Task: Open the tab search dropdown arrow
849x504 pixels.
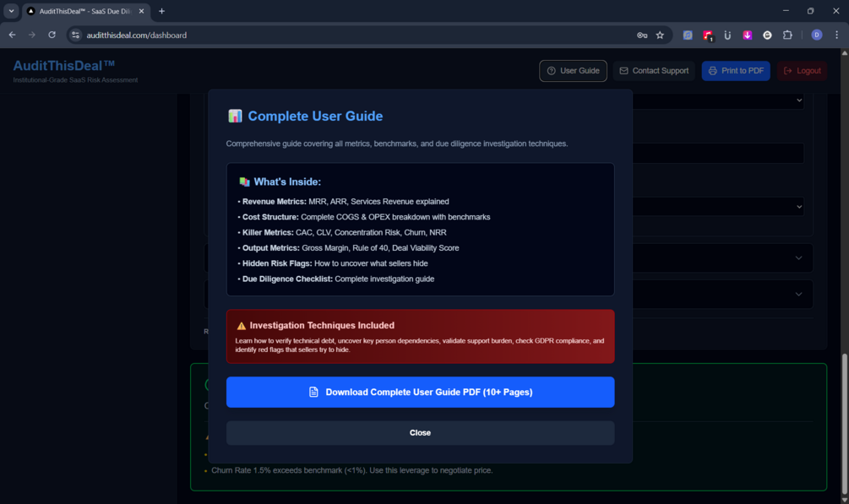Action: pos(11,11)
